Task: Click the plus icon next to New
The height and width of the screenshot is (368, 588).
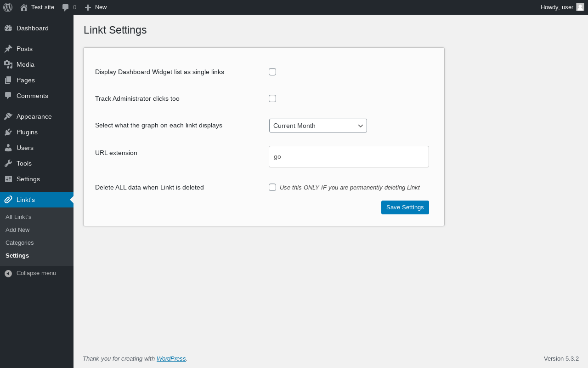Action: [x=88, y=7]
